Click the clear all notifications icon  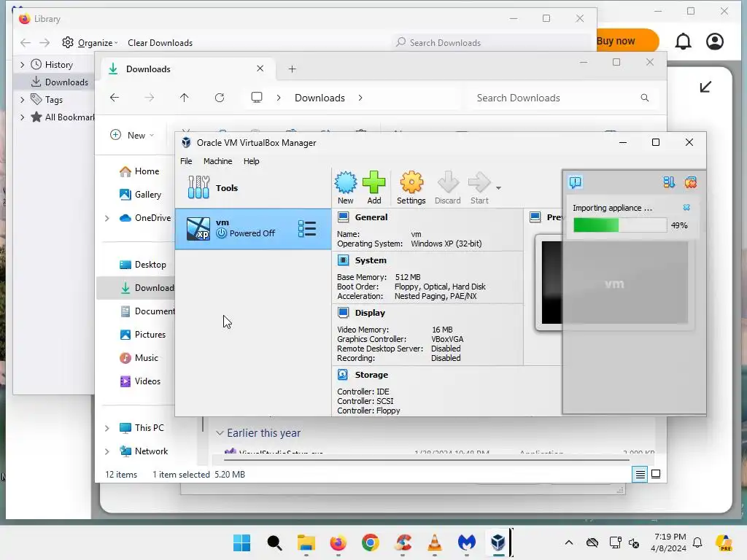(690, 182)
